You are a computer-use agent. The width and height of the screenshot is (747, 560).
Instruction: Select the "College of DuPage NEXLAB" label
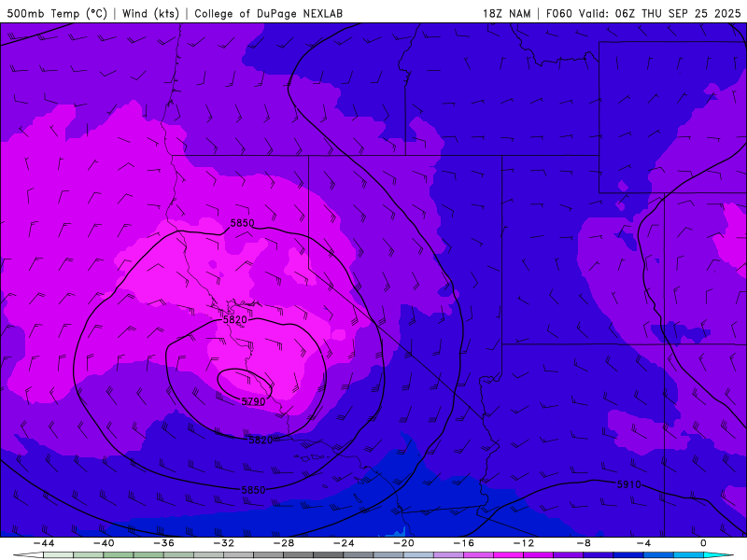point(268,14)
